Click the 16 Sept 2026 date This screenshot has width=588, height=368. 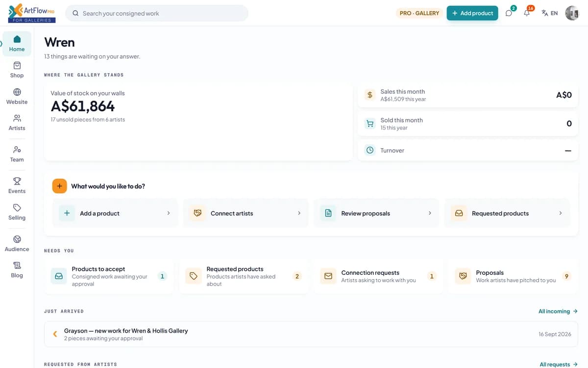[x=555, y=334]
